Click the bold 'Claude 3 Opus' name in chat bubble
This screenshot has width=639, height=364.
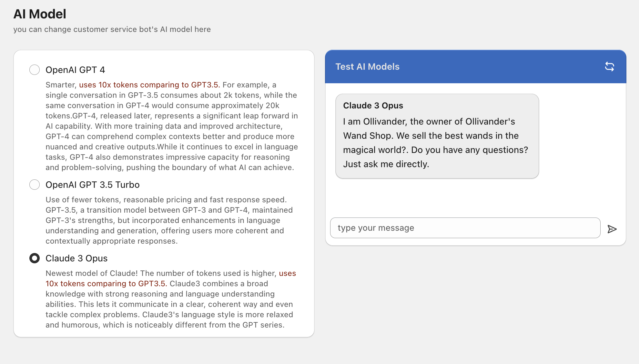(373, 106)
